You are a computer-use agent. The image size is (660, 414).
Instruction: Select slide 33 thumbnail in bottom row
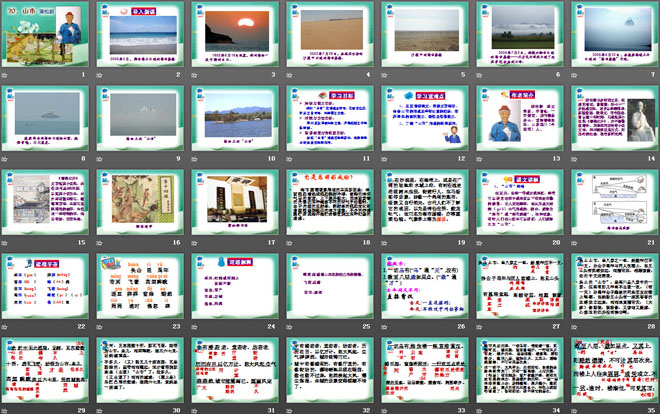click(425, 370)
